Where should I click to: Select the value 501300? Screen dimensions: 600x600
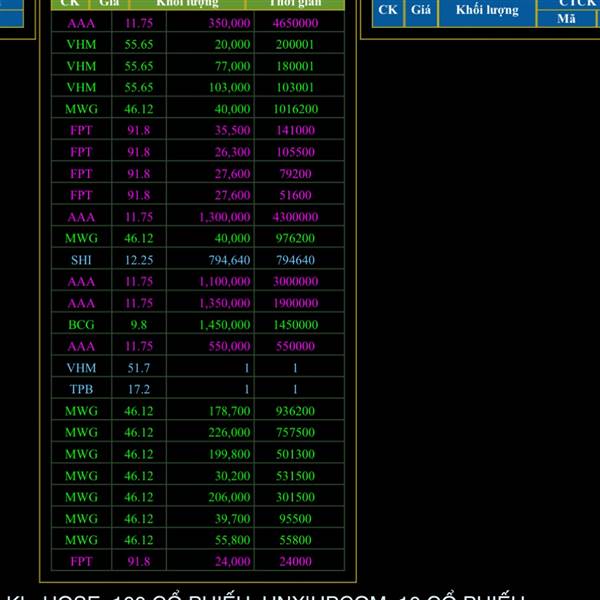295,454
